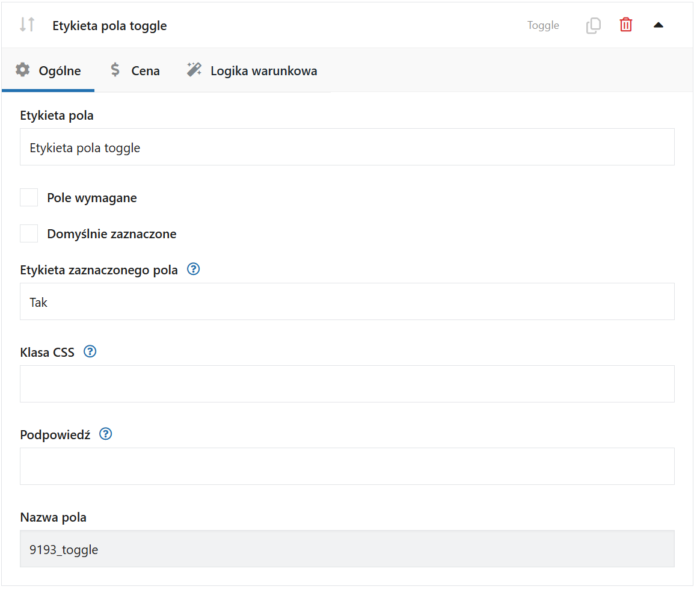Screen dimensions: 700x595
Task: Open the Klasa CSS help tooltip icon
Action: [90, 352]
